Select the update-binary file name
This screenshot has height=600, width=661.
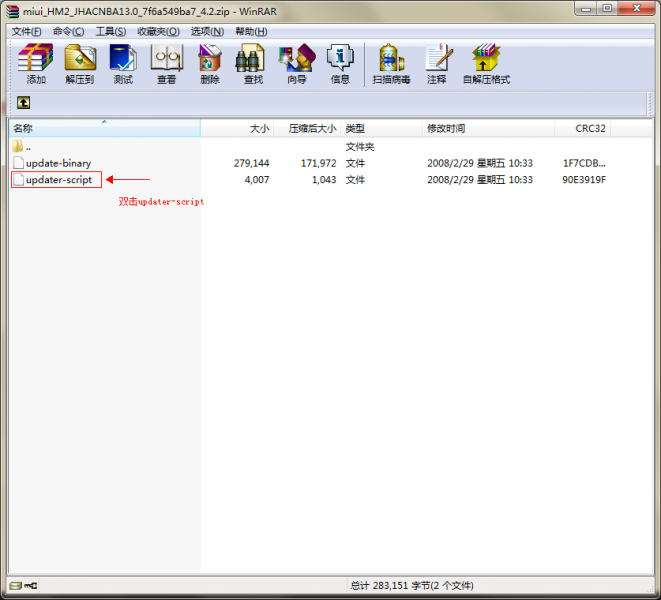tap(58, 163)
